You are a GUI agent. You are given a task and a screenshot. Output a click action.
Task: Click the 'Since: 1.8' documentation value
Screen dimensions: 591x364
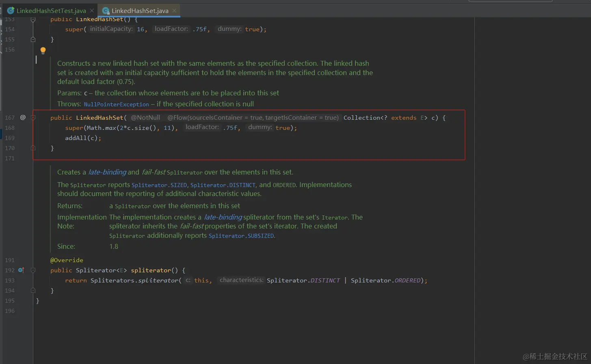click(114, 246)
